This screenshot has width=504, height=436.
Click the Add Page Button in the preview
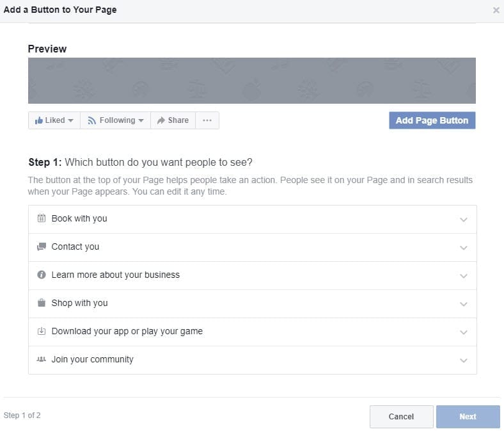point(432,120)
